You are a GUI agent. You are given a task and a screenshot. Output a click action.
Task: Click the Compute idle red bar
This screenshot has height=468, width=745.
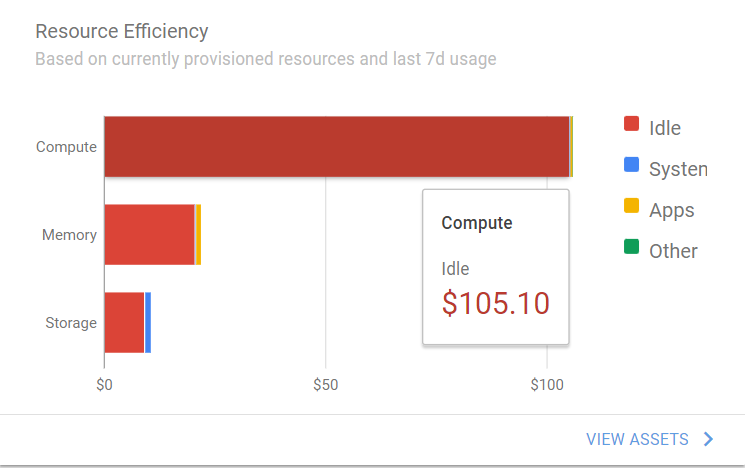336,147
